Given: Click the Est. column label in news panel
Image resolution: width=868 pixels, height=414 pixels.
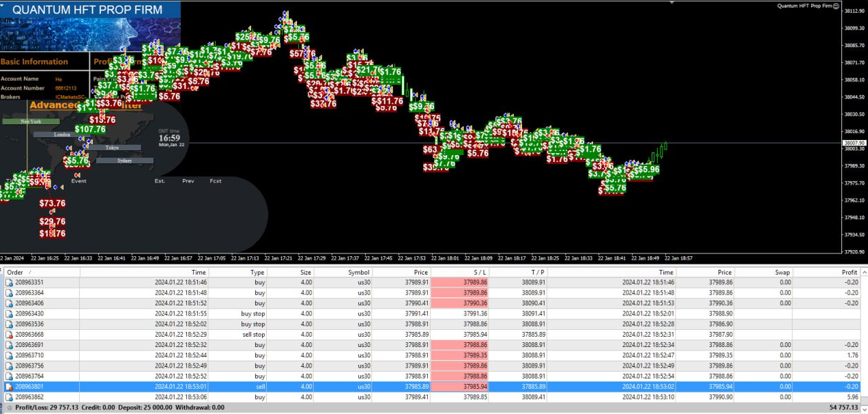Looking at the screenshot, I should point(160,181).
